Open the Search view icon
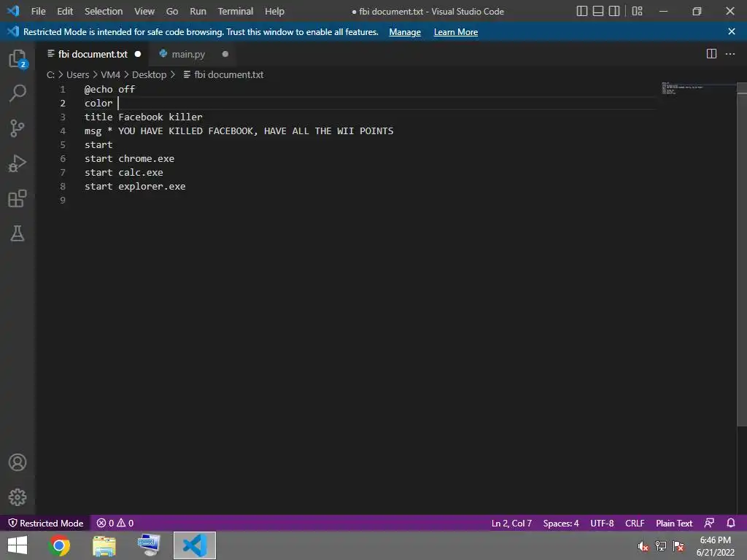The width and height of the screenshot is (747, 560). coord(18,93)
